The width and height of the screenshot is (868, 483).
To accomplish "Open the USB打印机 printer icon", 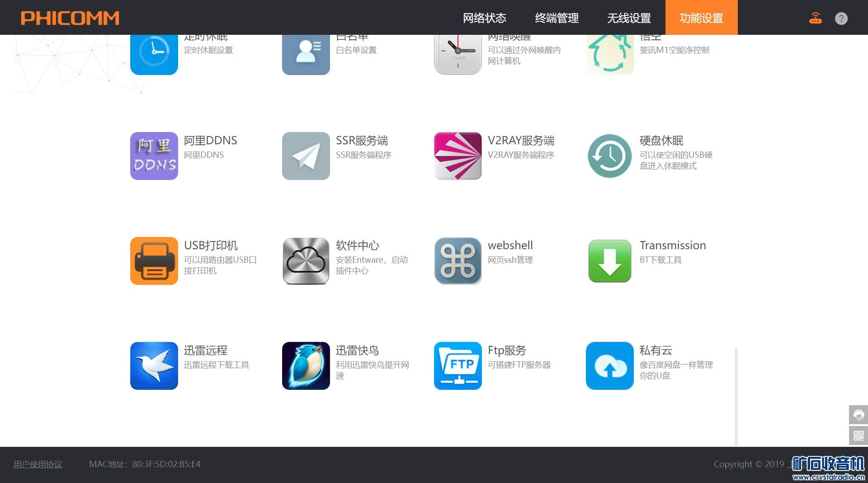I will tap(154, 261).
